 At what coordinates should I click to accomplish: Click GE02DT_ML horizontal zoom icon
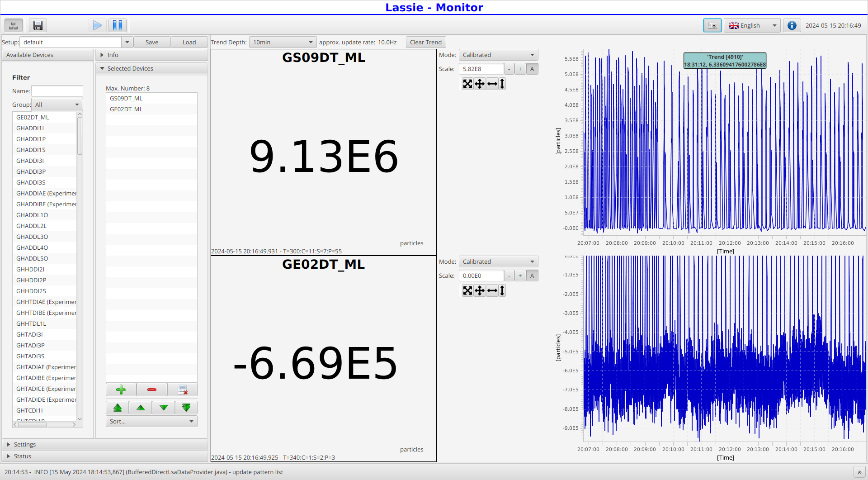coord(492,290)
